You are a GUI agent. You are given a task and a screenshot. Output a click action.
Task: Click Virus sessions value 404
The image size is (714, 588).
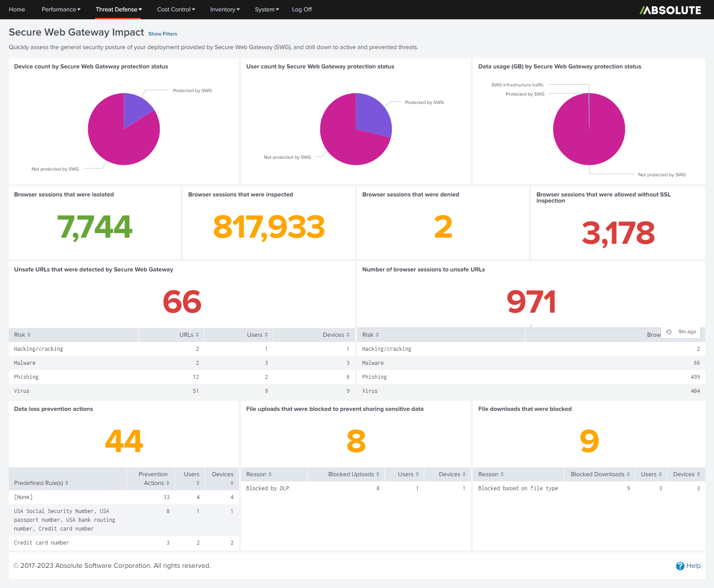695,391
